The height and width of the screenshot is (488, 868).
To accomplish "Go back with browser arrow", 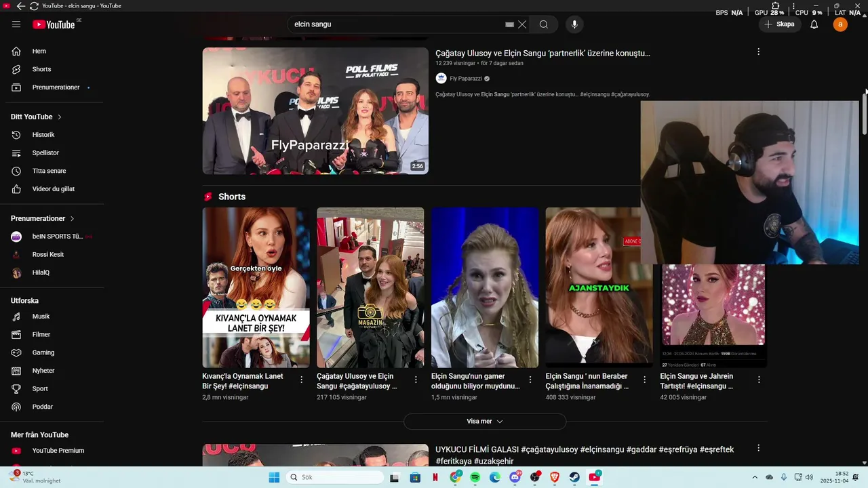I will click(x=21, y=6).
